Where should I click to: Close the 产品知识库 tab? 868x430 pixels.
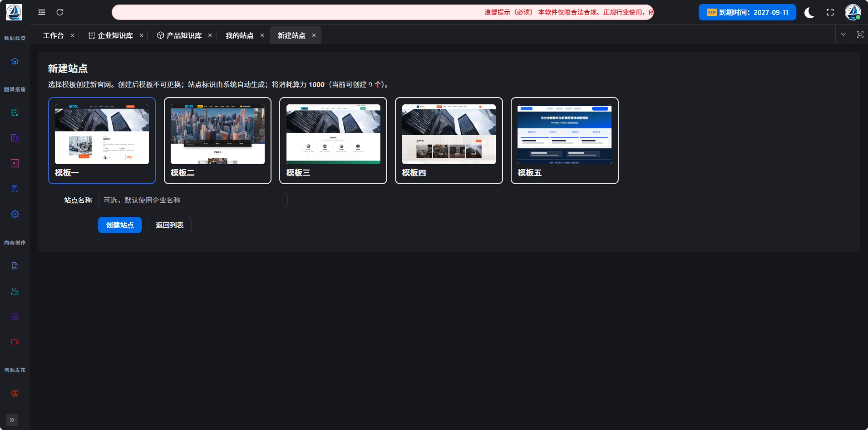point(209,35)
